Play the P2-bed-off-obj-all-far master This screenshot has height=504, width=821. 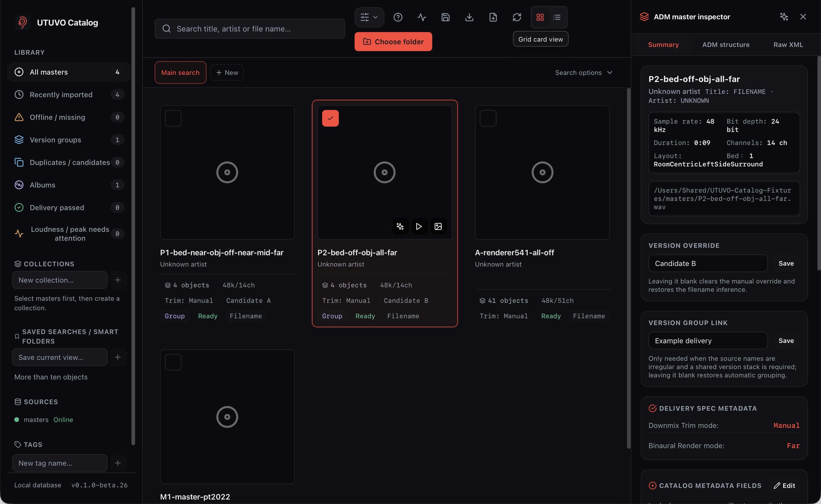[419, 226]
